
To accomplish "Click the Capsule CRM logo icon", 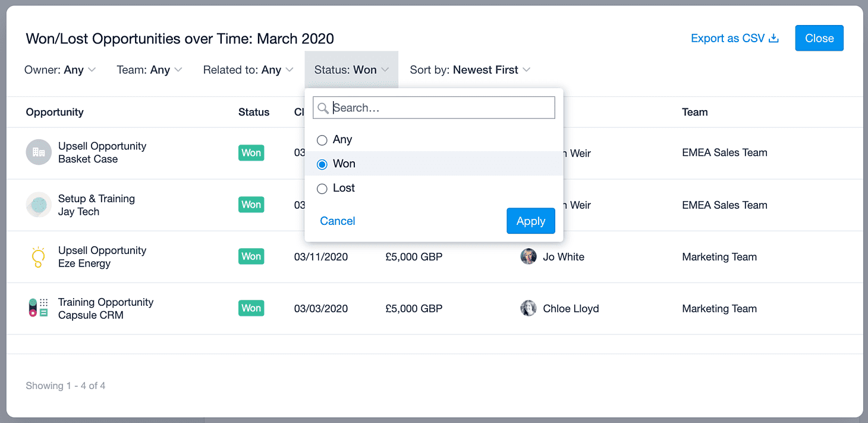I will [39, 308].
